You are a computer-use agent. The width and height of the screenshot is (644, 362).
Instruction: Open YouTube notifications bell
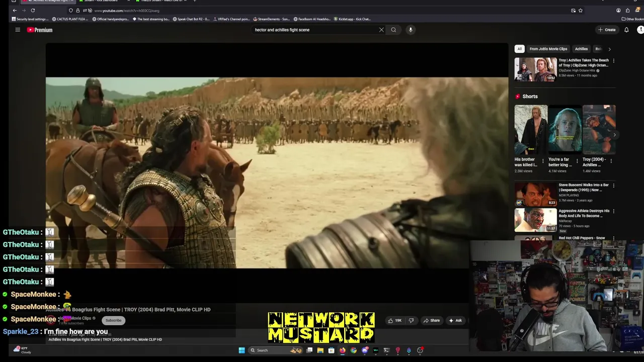(626, 30)
